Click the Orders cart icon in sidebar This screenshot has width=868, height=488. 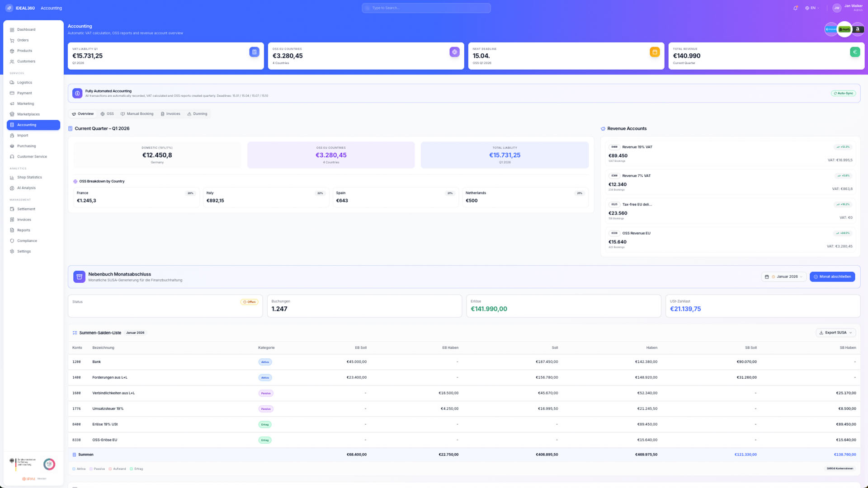(12, 40)
